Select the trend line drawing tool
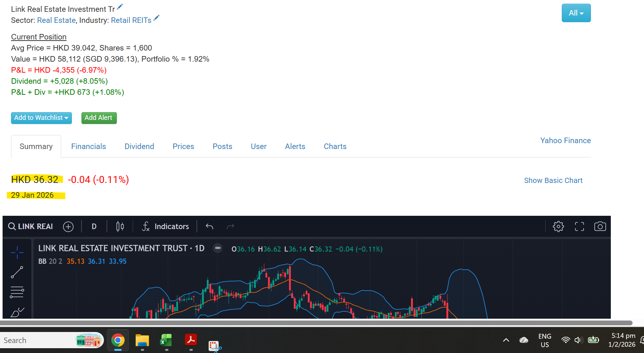Viewport: 644px width, 353px height. [x=17, y=272]
